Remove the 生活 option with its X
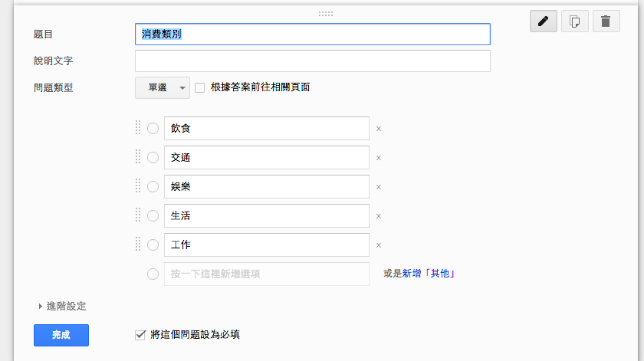Image resolution: width=644 pixels, height=361 pixels. (x=379, y=216)
